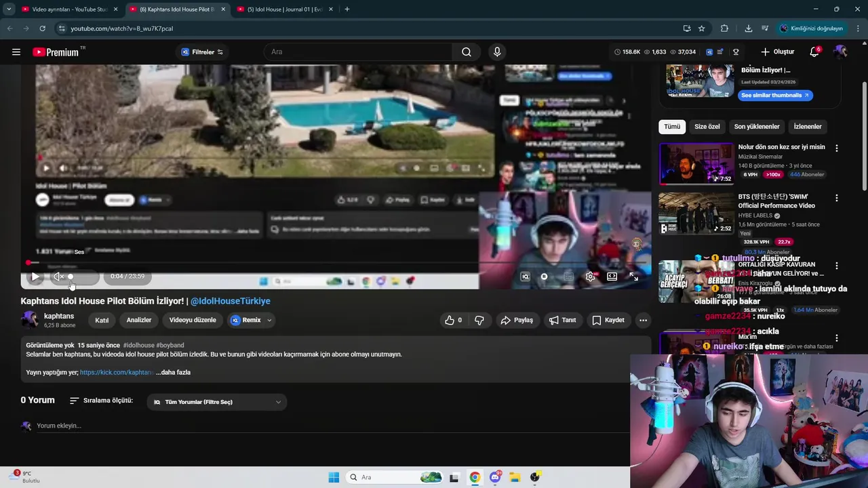Select the Size özel chip
868x488 pixels.
point(707,127)
